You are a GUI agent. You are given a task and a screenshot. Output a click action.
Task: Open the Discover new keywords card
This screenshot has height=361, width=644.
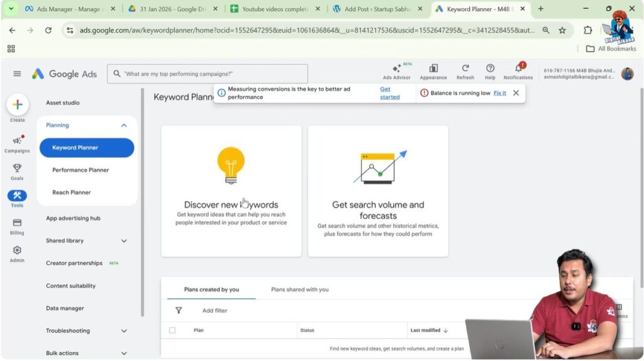(x=231, y=191)
